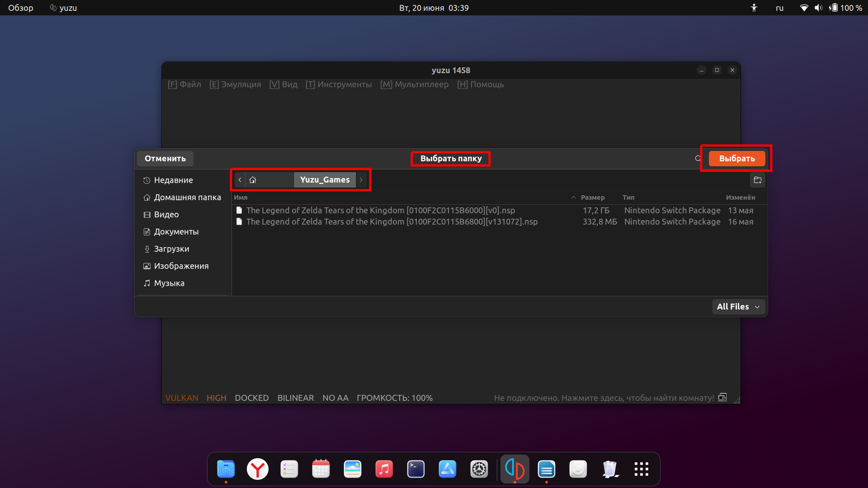Click the back arrow in the path bar

(240, 180)
